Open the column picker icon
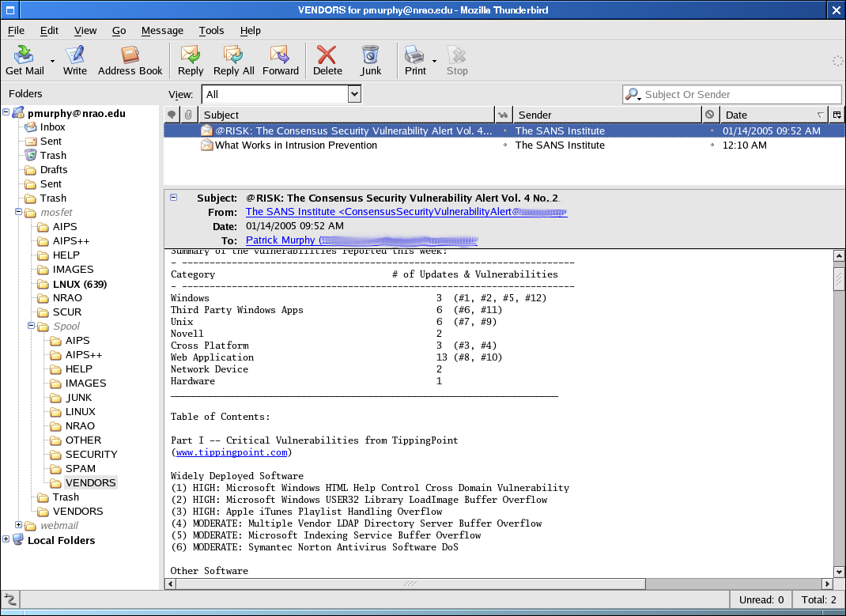Image resolution: width=846 pixels, height=616 pixels. click(x=837, y=115)
